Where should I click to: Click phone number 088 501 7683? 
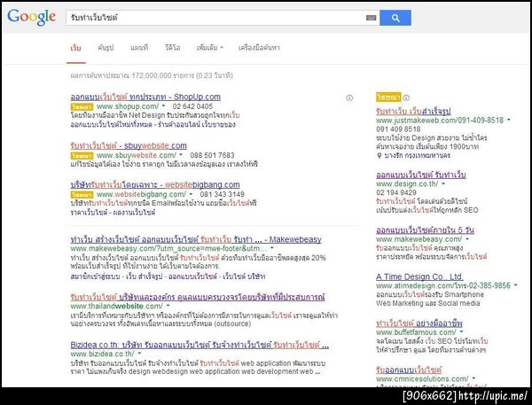[x=212, y=155]
